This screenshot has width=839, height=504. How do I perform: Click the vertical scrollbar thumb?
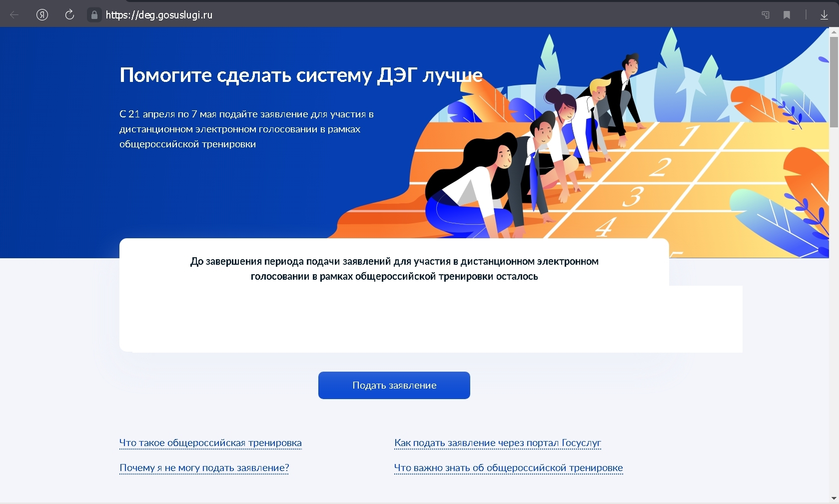(834, 80)
